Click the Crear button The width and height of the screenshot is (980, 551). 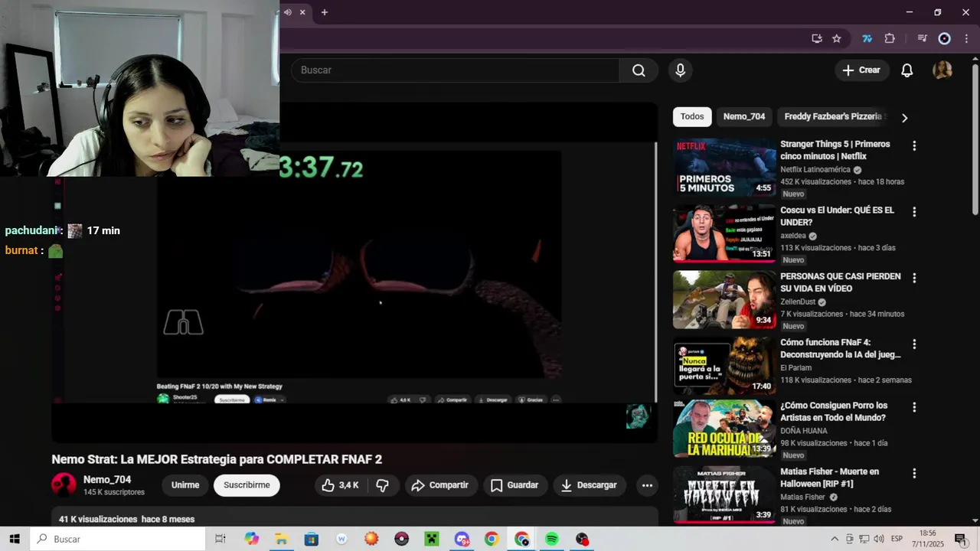point(861,70)
